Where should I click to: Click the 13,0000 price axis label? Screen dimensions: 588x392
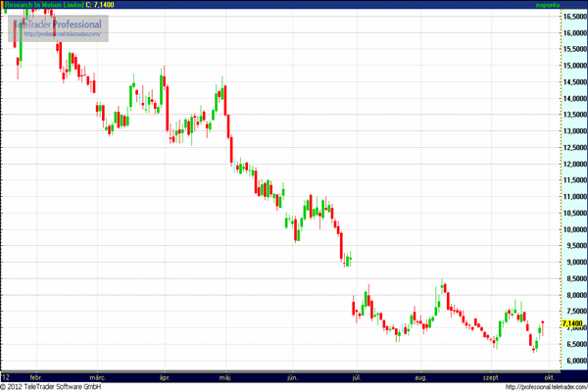pos(573,130)
